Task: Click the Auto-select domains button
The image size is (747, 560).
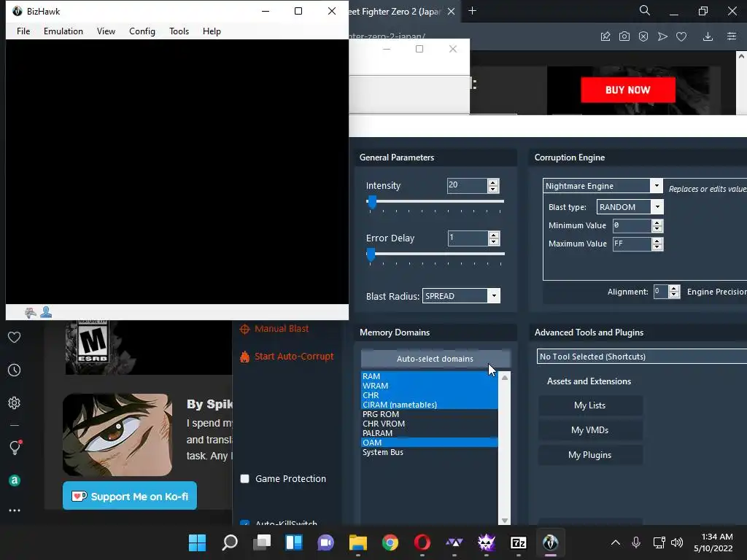Action: point(435,359)
